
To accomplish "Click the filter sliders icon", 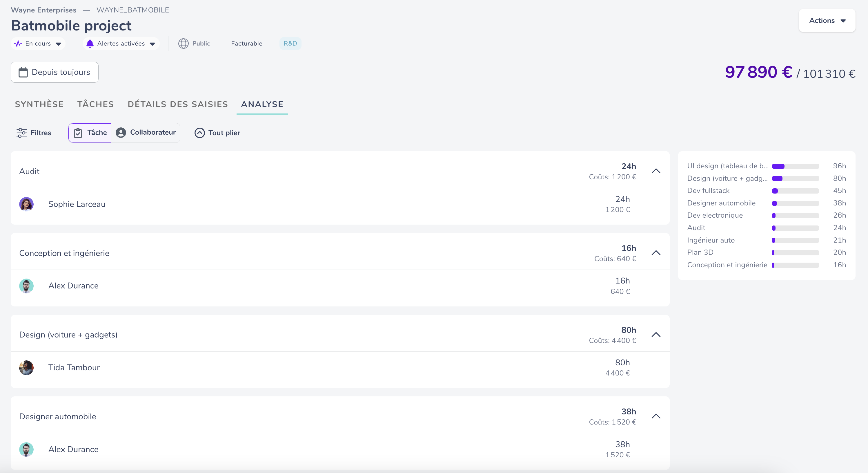I will click(x=21, y=133).
